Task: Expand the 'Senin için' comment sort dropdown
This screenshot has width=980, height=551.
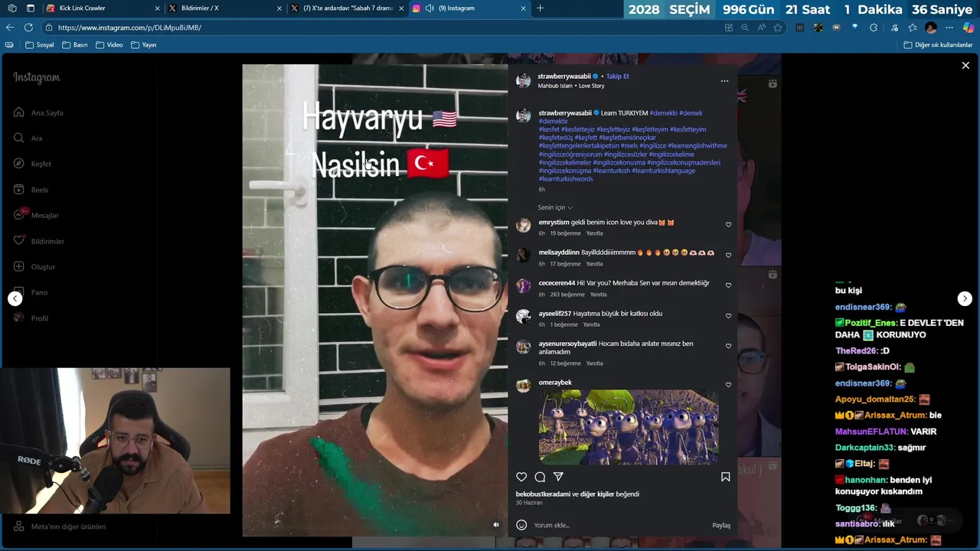Action: click(555, 207)
